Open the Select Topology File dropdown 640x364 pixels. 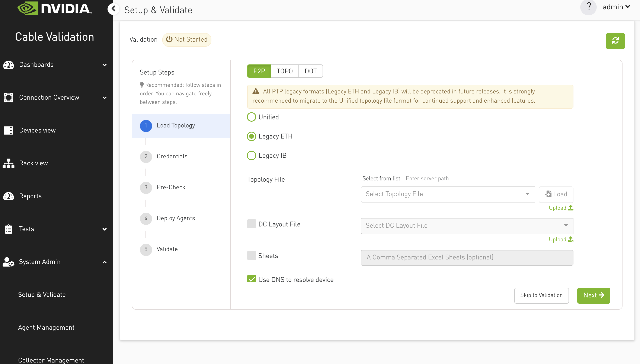click(448, 194)
